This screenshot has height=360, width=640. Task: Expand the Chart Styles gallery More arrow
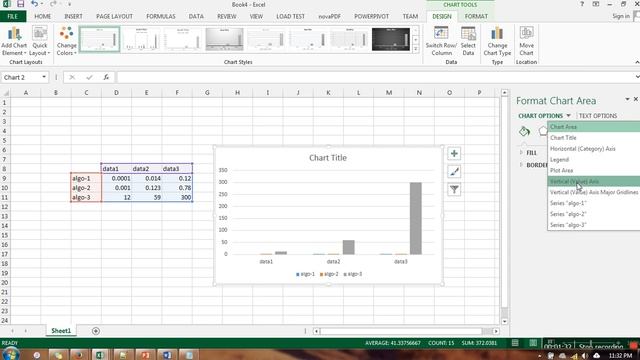tap(416, 49)
